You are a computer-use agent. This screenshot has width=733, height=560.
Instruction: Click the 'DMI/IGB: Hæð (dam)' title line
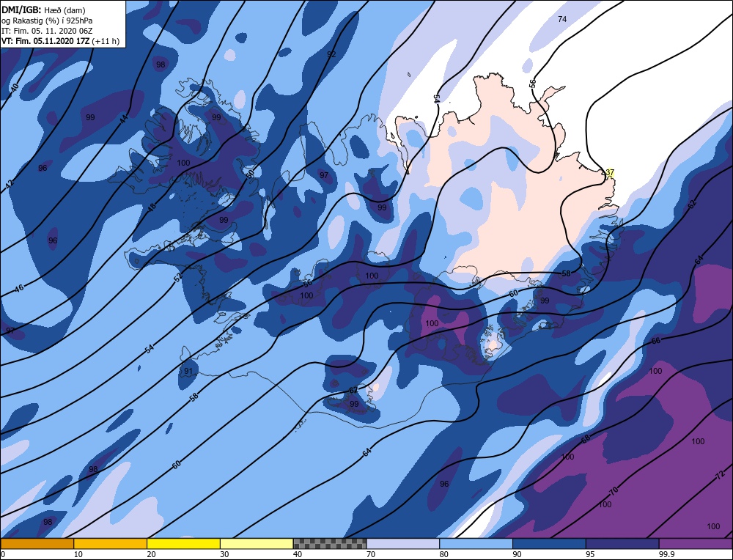(43, 10)
